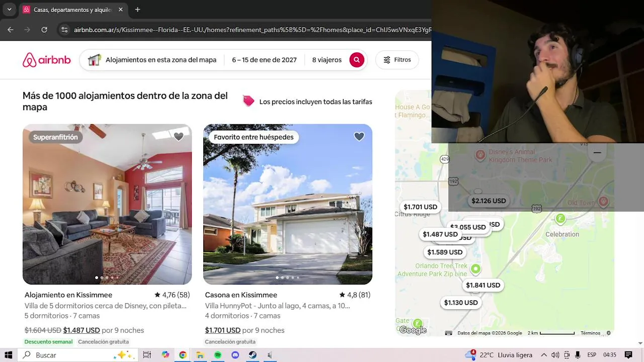Open File Explorer from the taskbar
The width and height of the screenshot is (644, 362).
[x=200, y=355]
